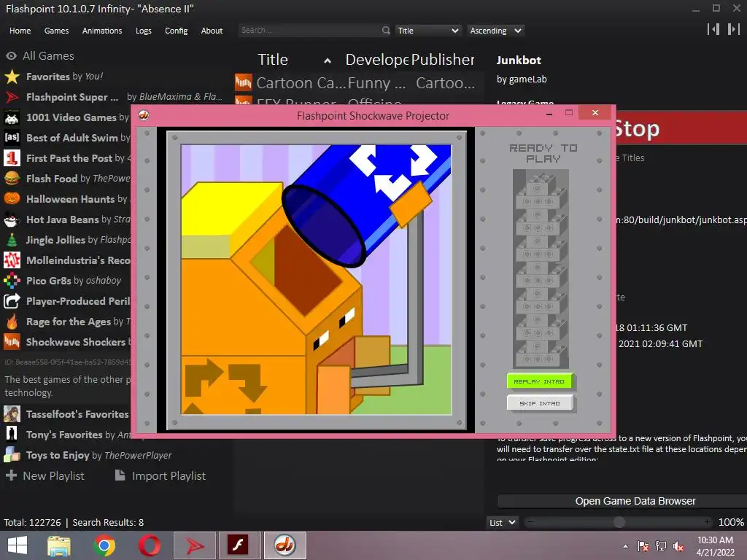Screen dimensions: 747x560
Task: Click the Junkbot intro animation area
Action: pyautogui.click(x=317, y=279)
